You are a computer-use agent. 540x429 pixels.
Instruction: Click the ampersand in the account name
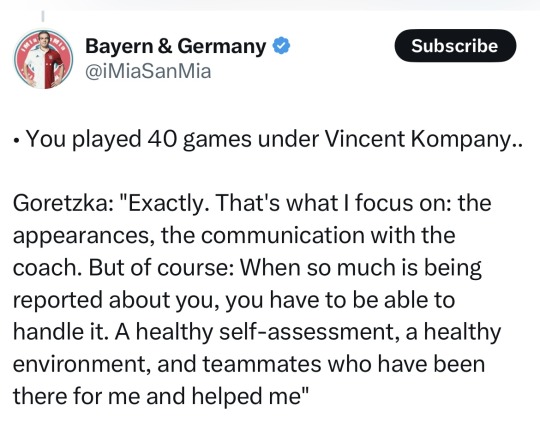[165, 46]
